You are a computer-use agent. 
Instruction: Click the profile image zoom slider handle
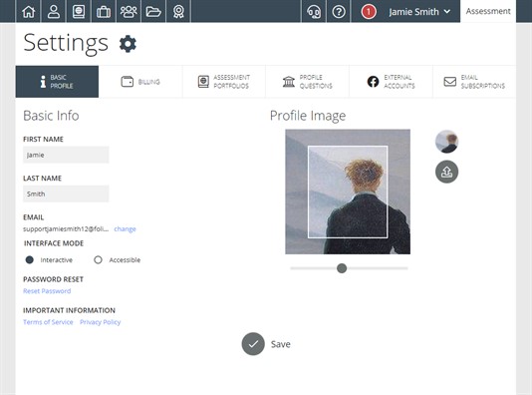pos(342,268)
